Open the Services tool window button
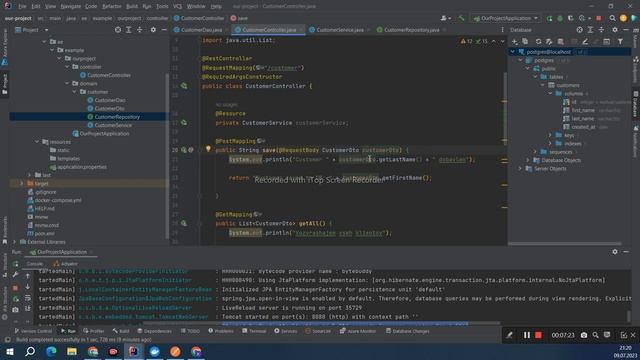The image size is (640, 360). tap(286, 331)
